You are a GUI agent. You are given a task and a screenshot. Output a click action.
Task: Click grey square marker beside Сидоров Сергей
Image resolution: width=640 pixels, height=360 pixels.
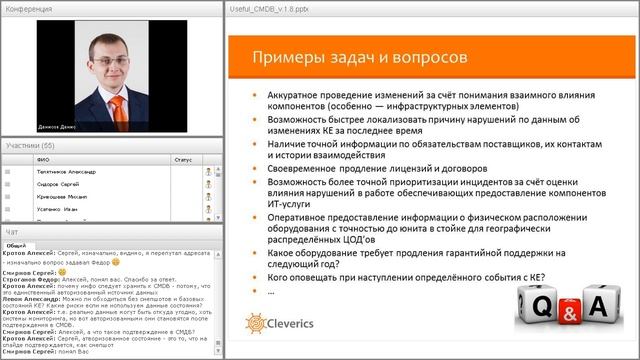pyautogui.click(x=7, y=184)
